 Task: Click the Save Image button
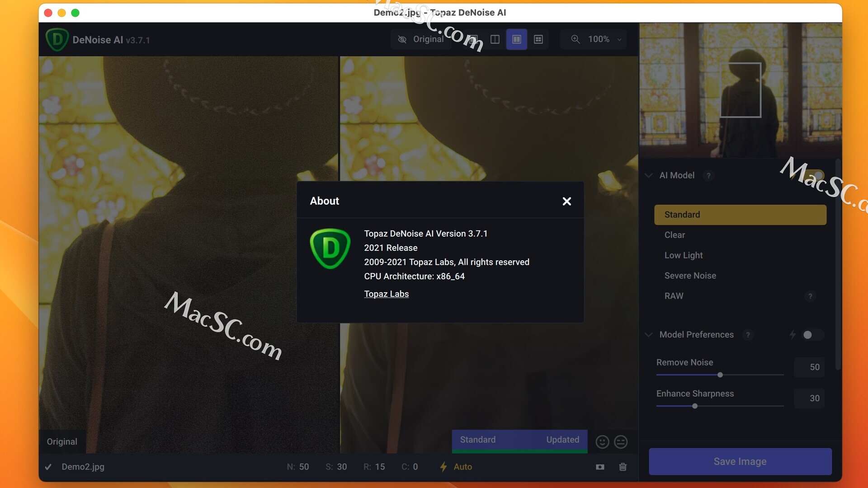pos(740,461)
